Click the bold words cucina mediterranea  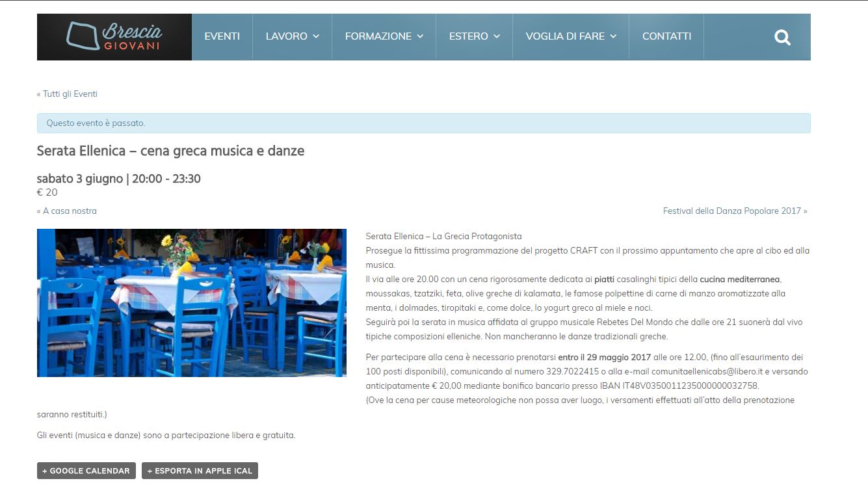pos(740,279)
